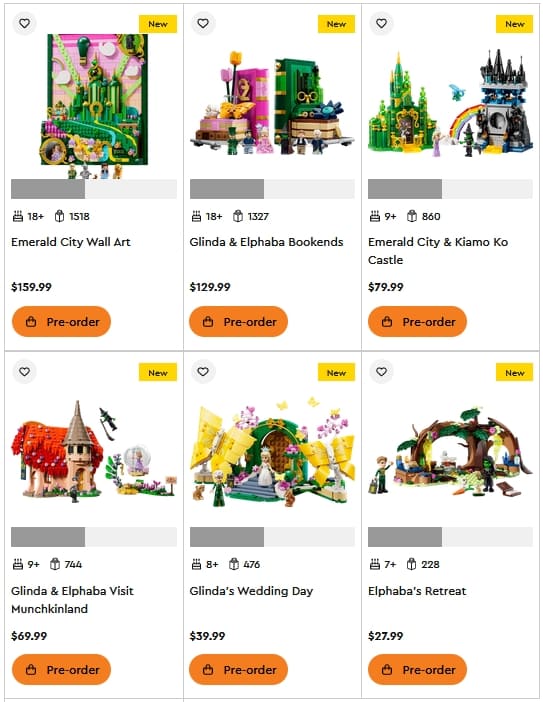Pre-order the Glinda & Elphaba Bookends set
Image resolution: width=543 pixels, height=702 pixels.
click(239, 321)
